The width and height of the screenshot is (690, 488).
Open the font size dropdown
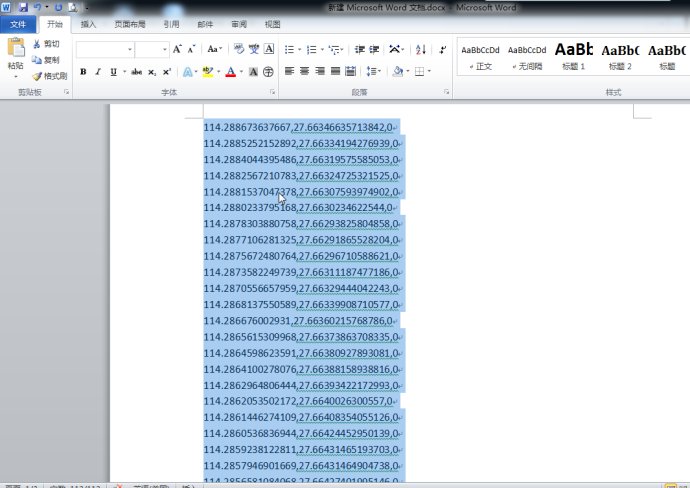(x=162, y=49)
